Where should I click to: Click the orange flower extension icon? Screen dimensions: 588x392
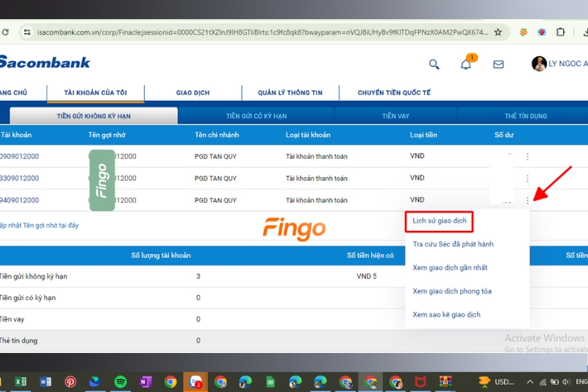click(x=523, y=32)
